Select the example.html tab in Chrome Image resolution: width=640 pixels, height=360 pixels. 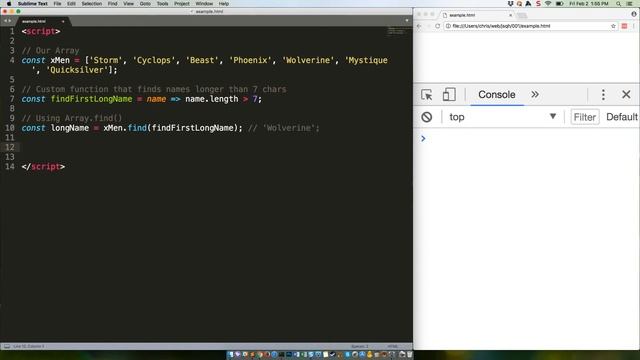click(x=476, y=15)
